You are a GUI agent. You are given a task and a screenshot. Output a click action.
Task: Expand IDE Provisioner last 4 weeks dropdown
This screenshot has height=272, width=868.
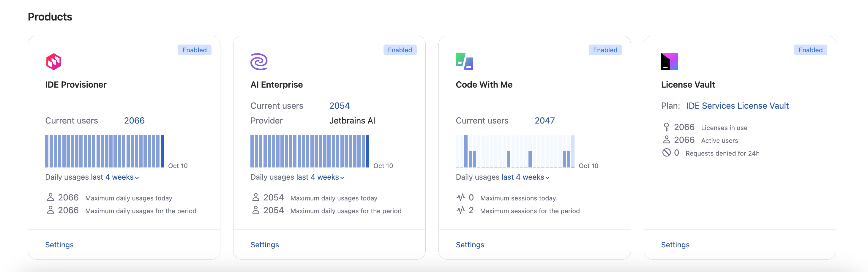click(x=115, y=177)
